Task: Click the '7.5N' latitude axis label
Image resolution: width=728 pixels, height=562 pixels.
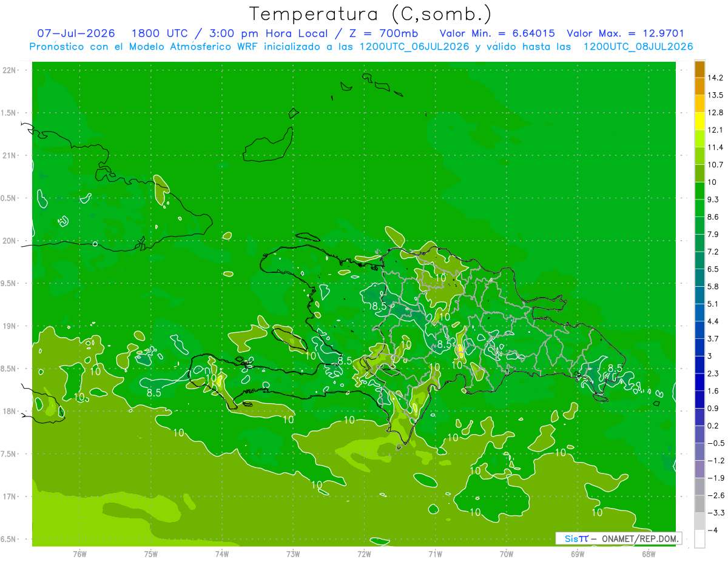Action: click(x=9, y=454)
